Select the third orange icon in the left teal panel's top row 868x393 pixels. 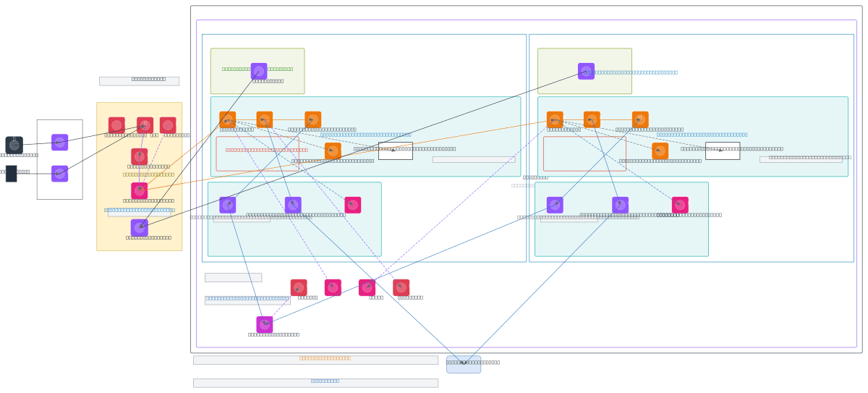[x=313, y=119]
